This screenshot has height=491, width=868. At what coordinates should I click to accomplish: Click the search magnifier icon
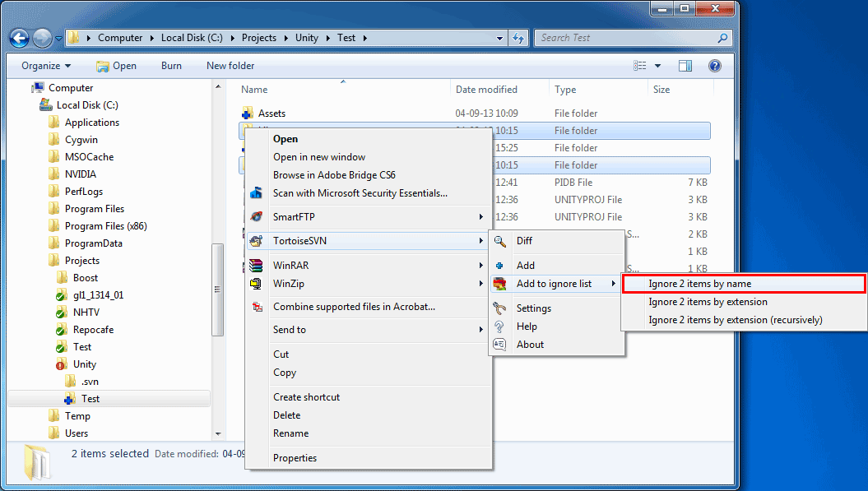pyautogui.click(x=722, y=38)
